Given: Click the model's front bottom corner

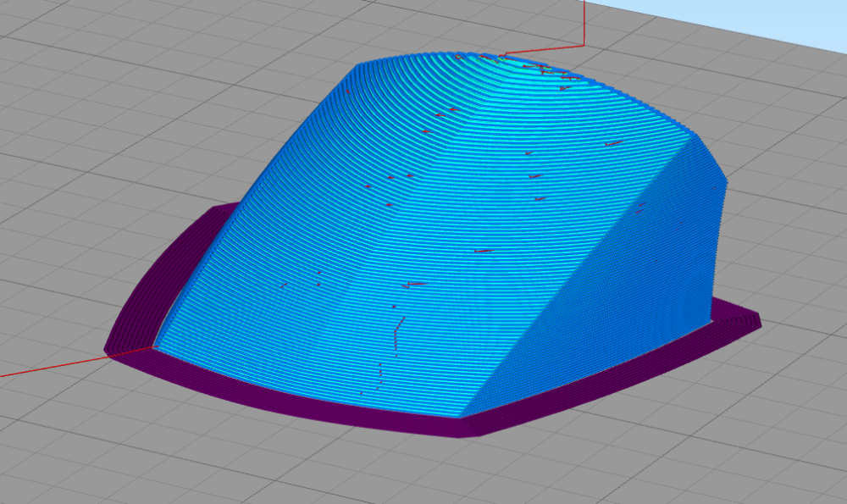Looking at the screenshot, I should [460, 417].
